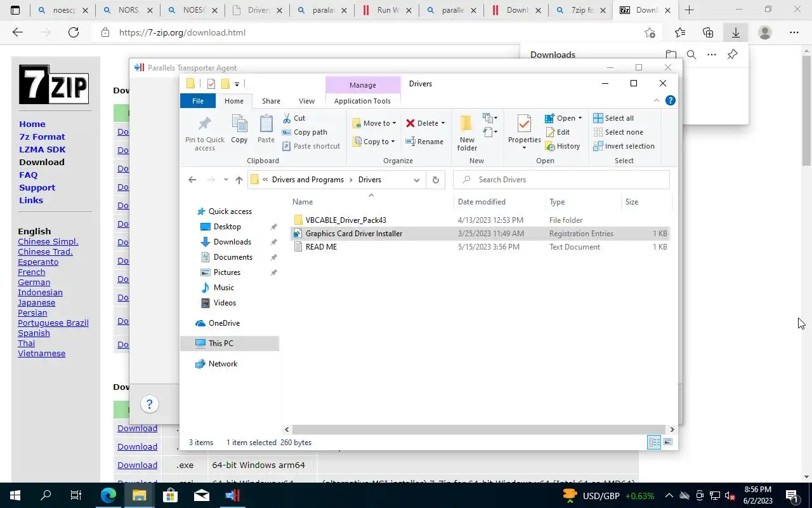Open 7-Zip Support link
Image resolution: width=812 pixels, height=508 pixels.
[37, 187]
